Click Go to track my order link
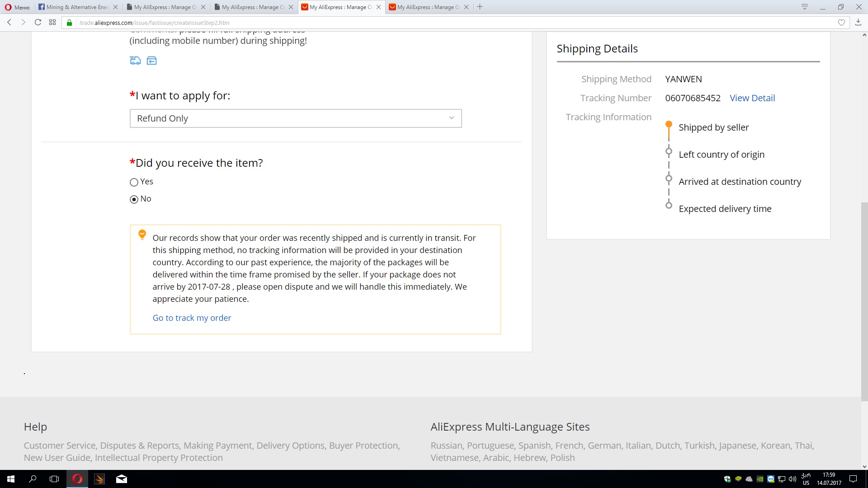Viewport: 868px width, 488px height. [x=192, y=318]
